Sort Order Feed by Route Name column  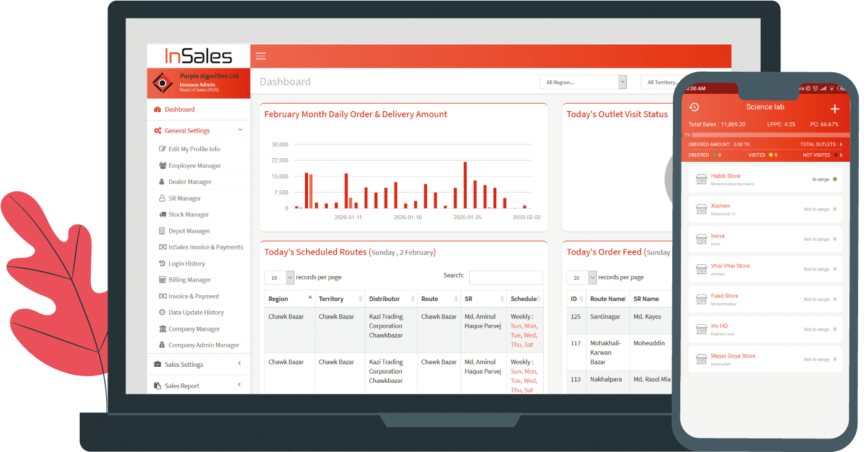coord(625,299)
